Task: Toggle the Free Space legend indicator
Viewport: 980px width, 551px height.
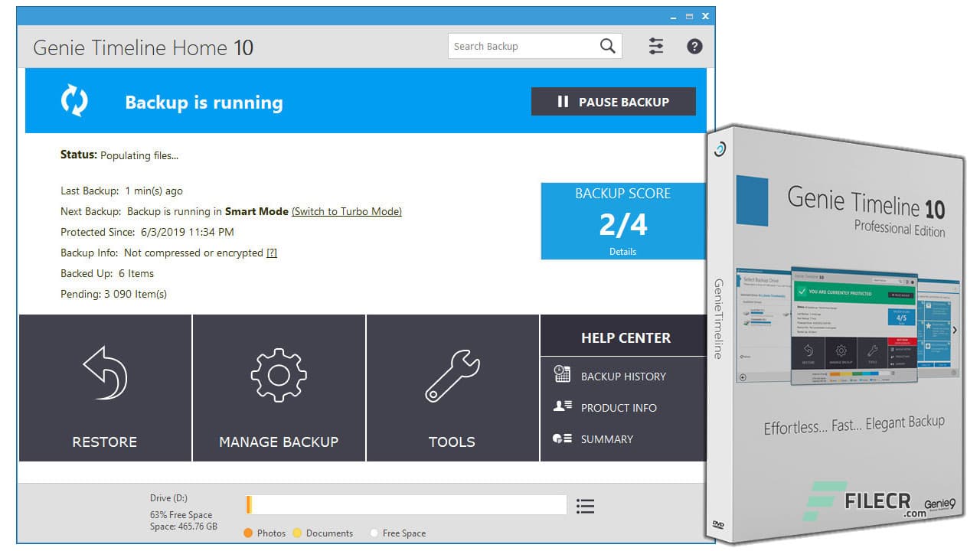Action: pos(374,533)
